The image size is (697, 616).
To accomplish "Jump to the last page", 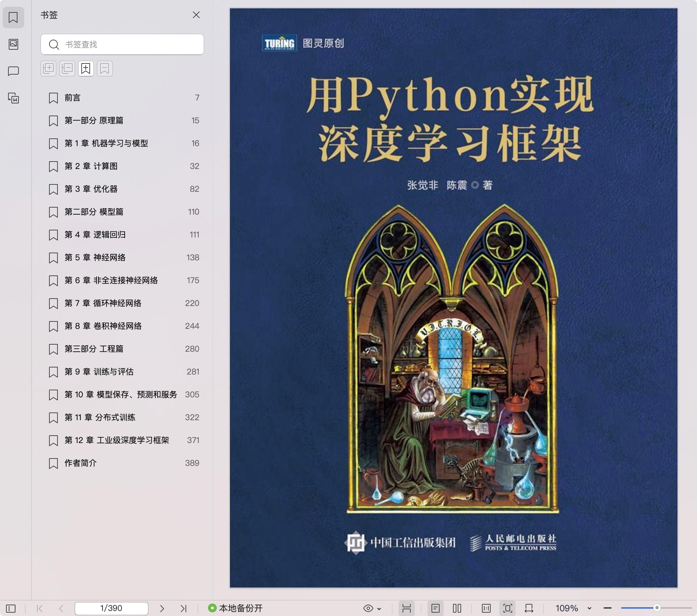I will click(183, 609).
